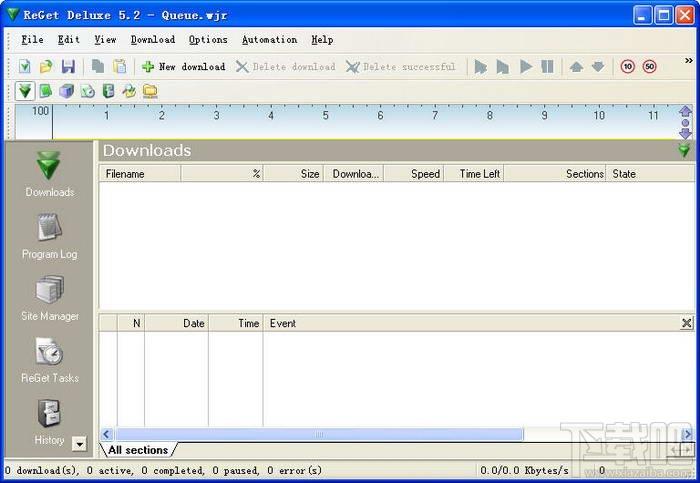Open Site Manager in the sidebar
Screen dimensions: 700x483
tap(50, 299)
